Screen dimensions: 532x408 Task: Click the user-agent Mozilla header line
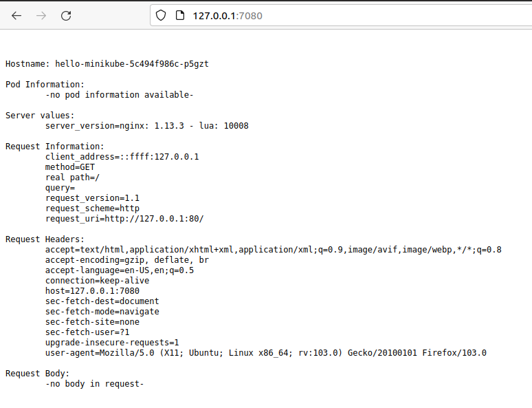(265, 353)
